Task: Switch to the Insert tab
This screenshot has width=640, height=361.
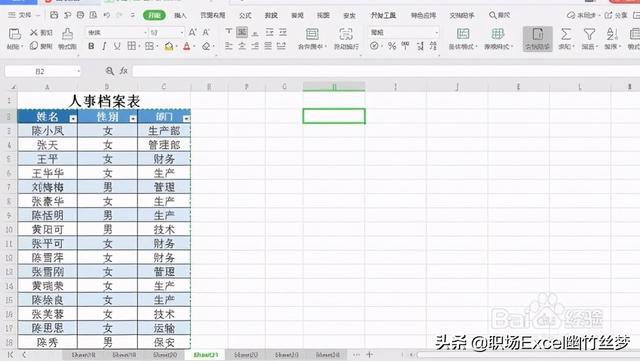Action: click(x=180, y=16)
